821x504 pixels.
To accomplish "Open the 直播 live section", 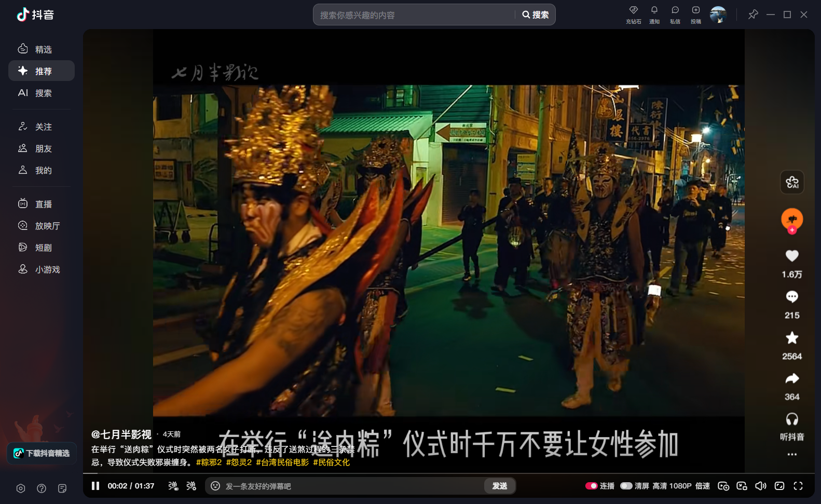I will point(42,204).
